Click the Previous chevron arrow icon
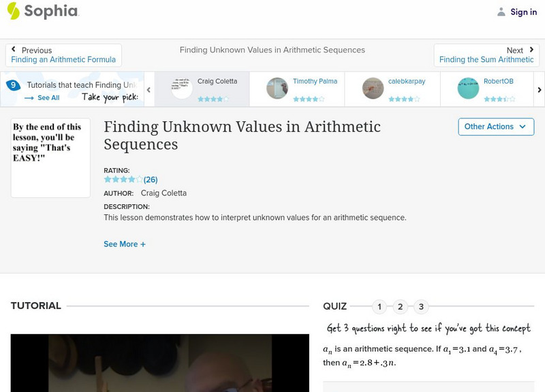545x392 pixels. tap(13, 49)
